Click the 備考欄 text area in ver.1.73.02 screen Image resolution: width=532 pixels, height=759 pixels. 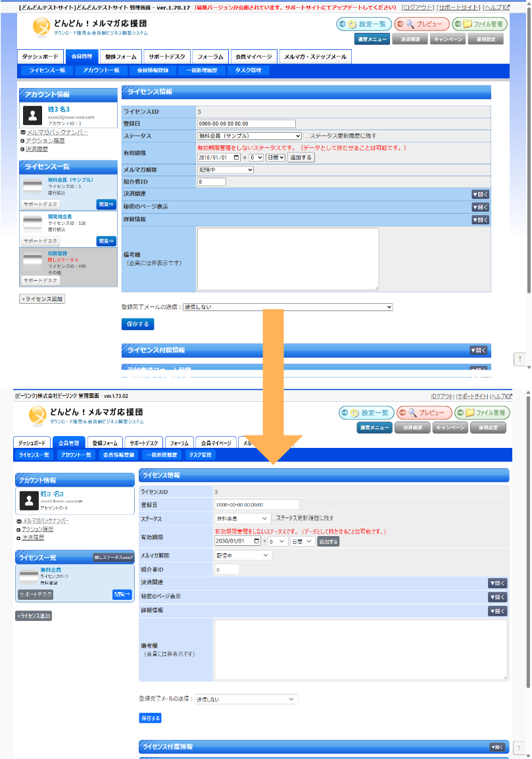click(x=360, y=649)
